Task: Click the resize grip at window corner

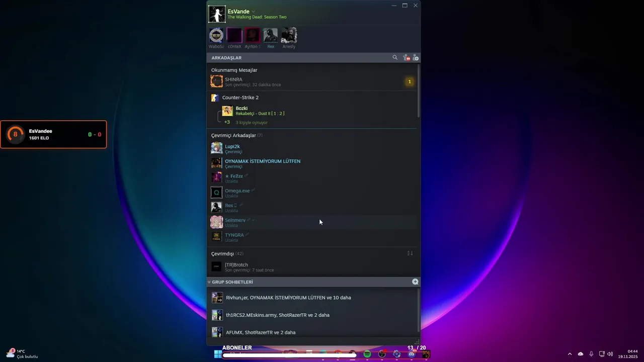Action: [x=417, y=342]
